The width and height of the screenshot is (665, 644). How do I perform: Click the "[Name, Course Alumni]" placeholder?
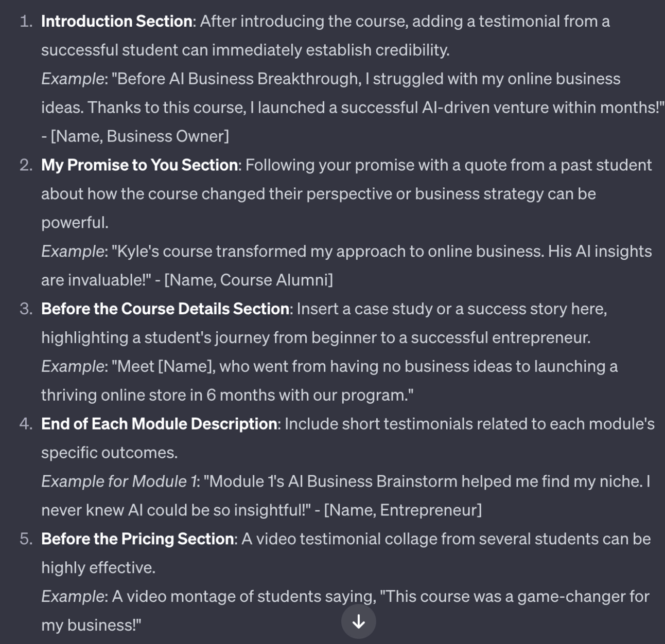click(249, 280)
